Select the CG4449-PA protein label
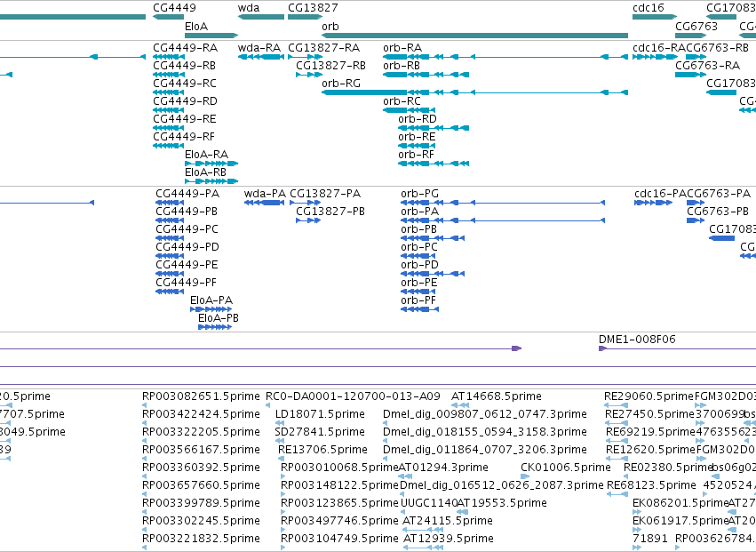 pyautogui.click(x=187, y=194)
